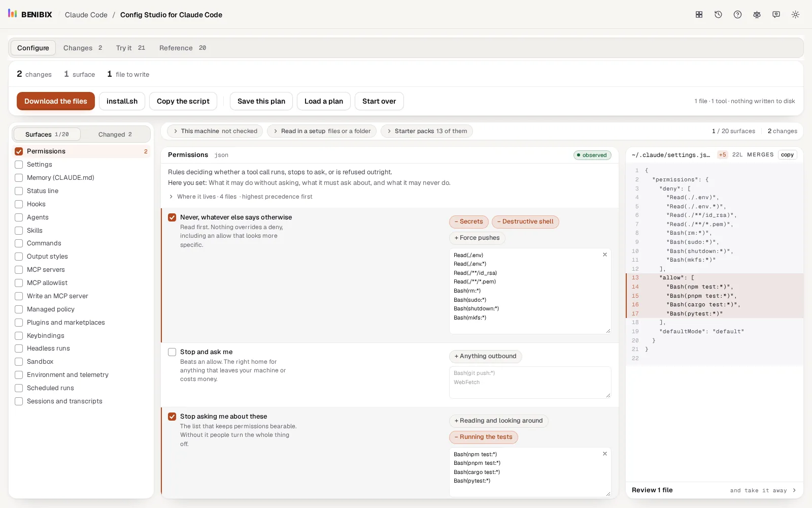Select Environment and telemetry row
This screenshot has width=812, height=508.
point(81,375)
